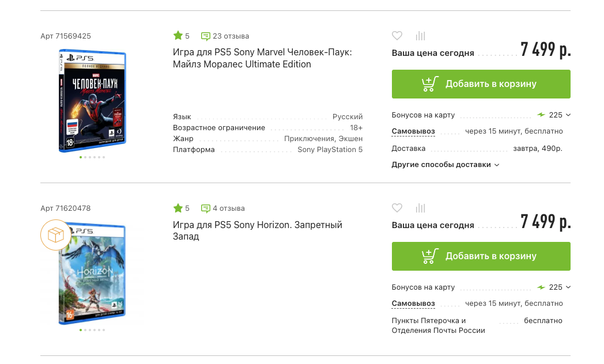Click the star rating of Spider-Man game
Screen dimensions: 604x364
[178, 36]
